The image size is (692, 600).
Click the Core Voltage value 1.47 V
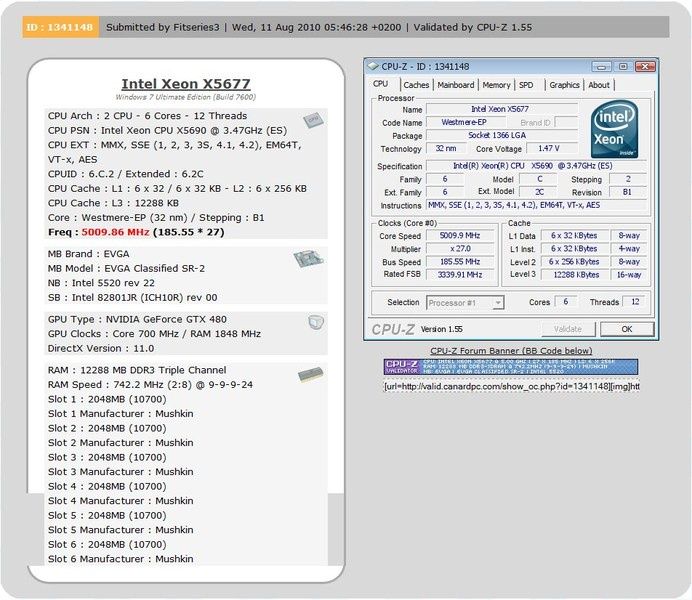pos(551,149)
